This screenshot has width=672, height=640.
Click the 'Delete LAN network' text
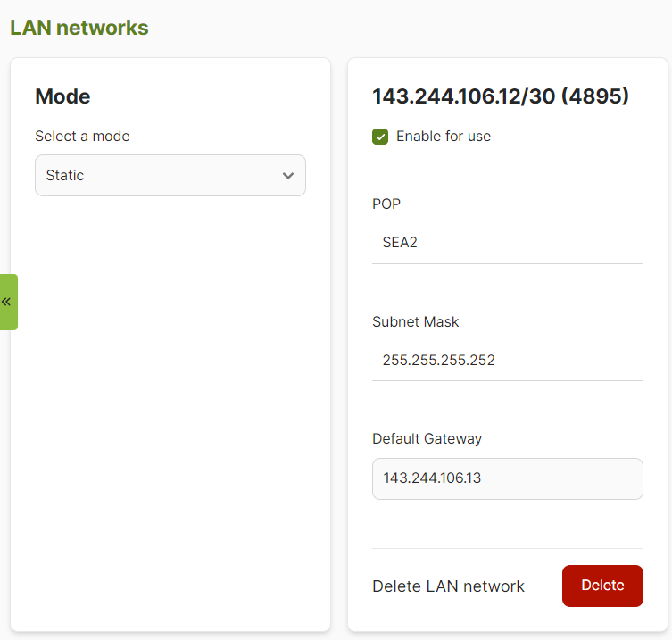click(x=448, y=586)
